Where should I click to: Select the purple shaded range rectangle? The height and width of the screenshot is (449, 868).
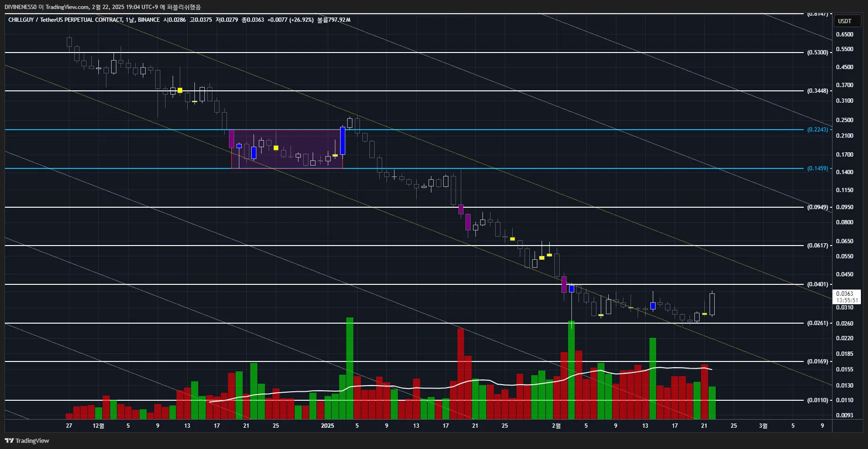point(287,149)
